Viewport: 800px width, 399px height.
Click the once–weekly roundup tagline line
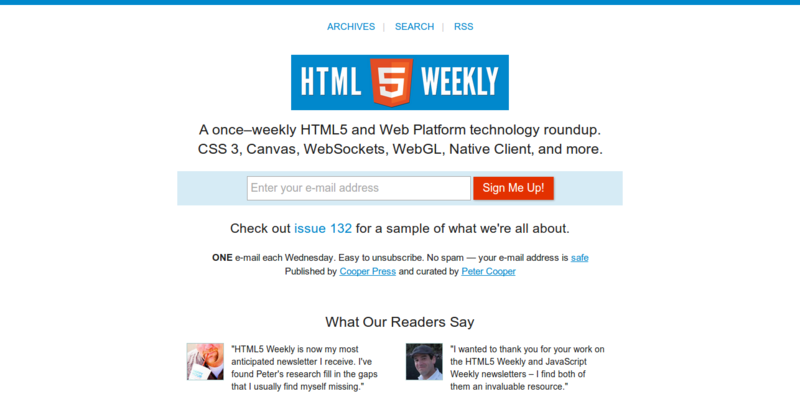400,130
